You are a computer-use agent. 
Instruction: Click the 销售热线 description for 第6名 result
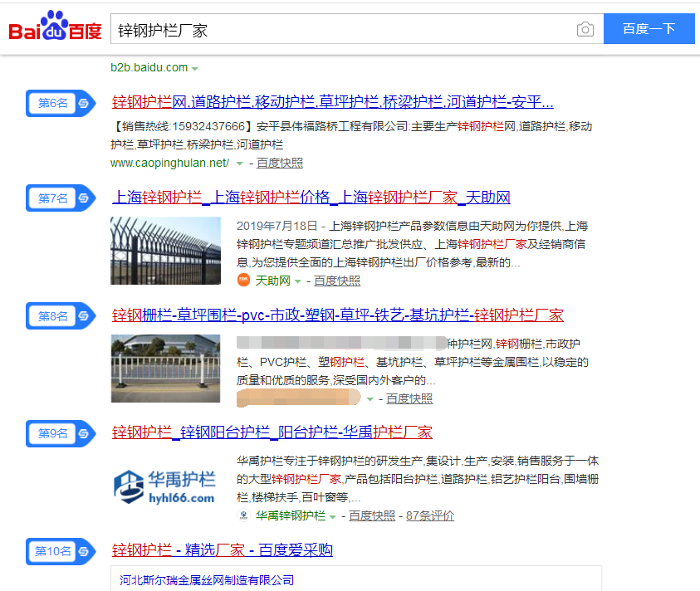click(351, 135)
